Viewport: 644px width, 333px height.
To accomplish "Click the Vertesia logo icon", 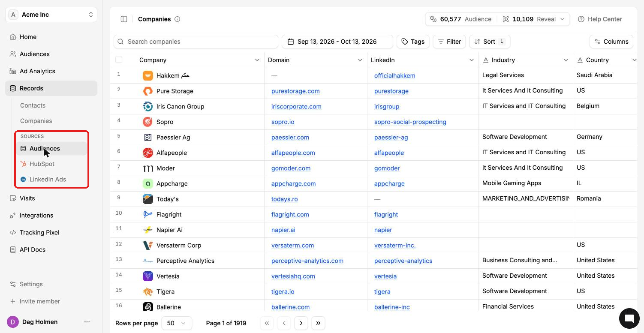I will coord(148,276).
